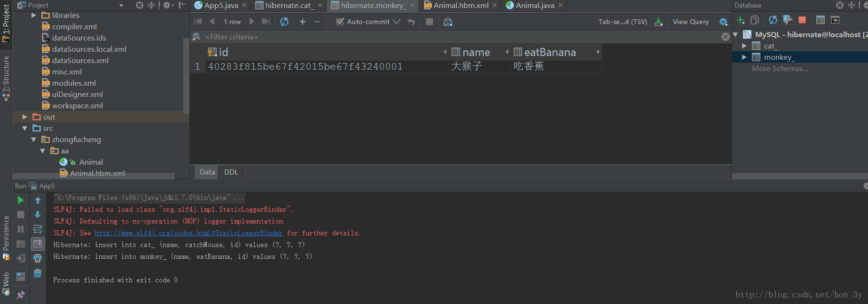Open data source properties wrench icon
Image resolution: width=868 pixels, height=304 pixels.
(788, 20)
